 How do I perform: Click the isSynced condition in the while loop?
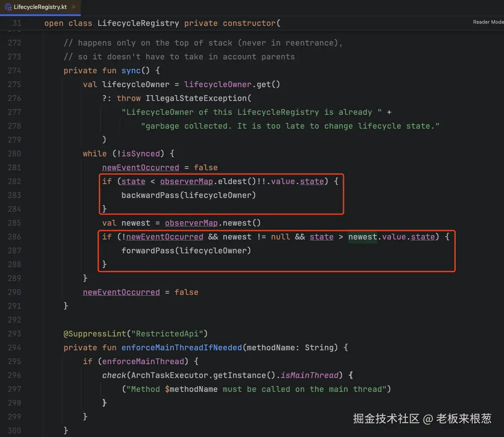click(140, 154)
